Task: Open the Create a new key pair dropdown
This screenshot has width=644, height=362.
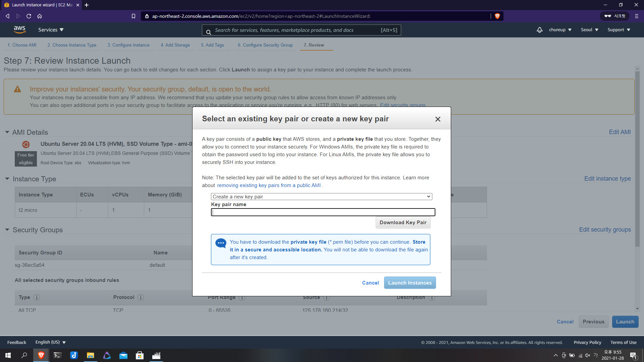Action: coord(321,196)
